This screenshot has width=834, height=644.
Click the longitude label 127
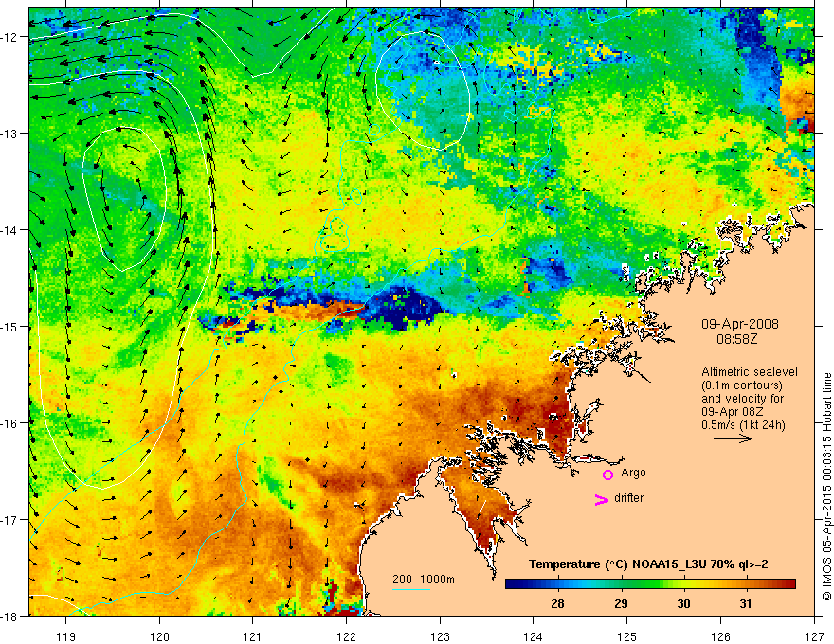[813, 636]
